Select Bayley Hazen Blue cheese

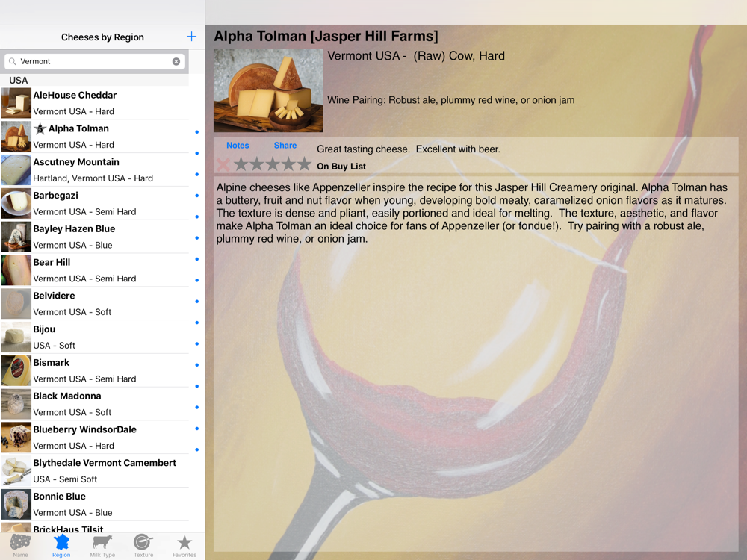click(x=95, y=237)
